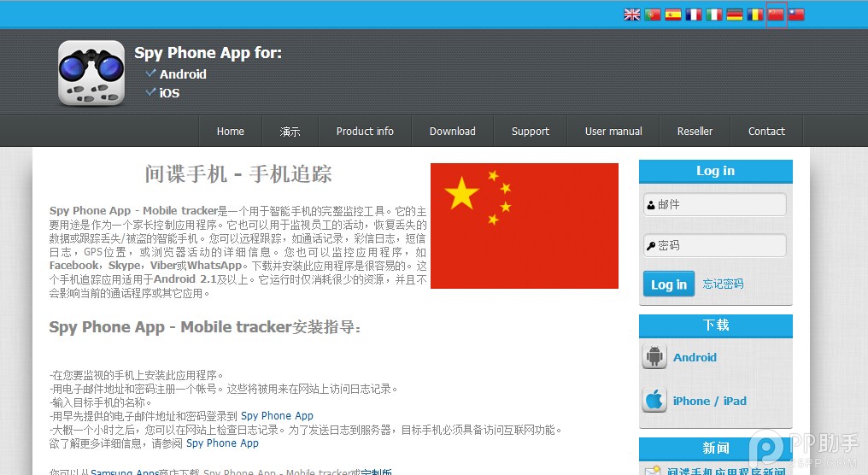Click the Android robot download icon
The width and height of the screenshot is (868, 475).
[x=654, y=357]
